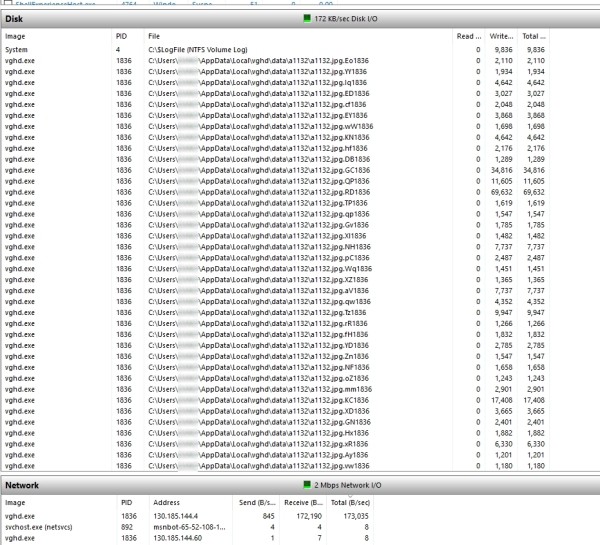600x545 pixels.
Task: Collapse the Disk section header
Action: (300, 19)
